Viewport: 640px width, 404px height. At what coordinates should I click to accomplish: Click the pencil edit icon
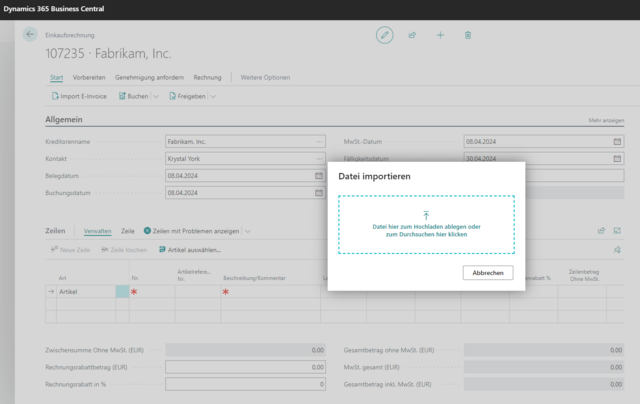click(x=384, y=35)
